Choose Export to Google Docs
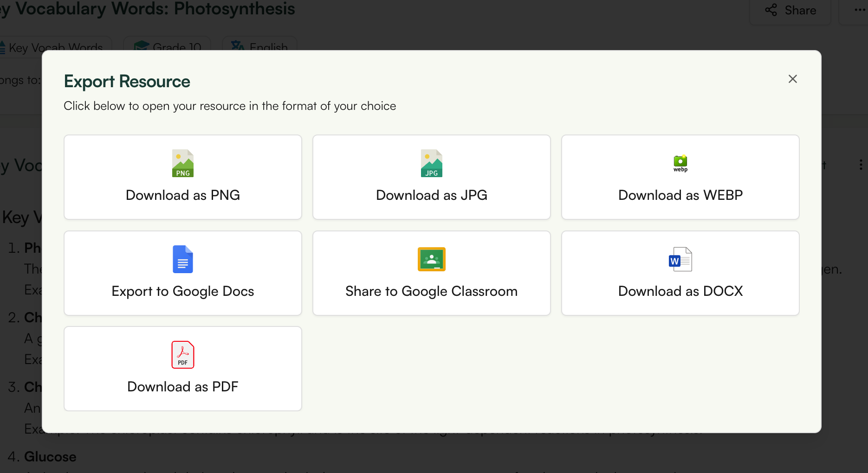This screenshot has width=868, height=473. pos(183,291)
